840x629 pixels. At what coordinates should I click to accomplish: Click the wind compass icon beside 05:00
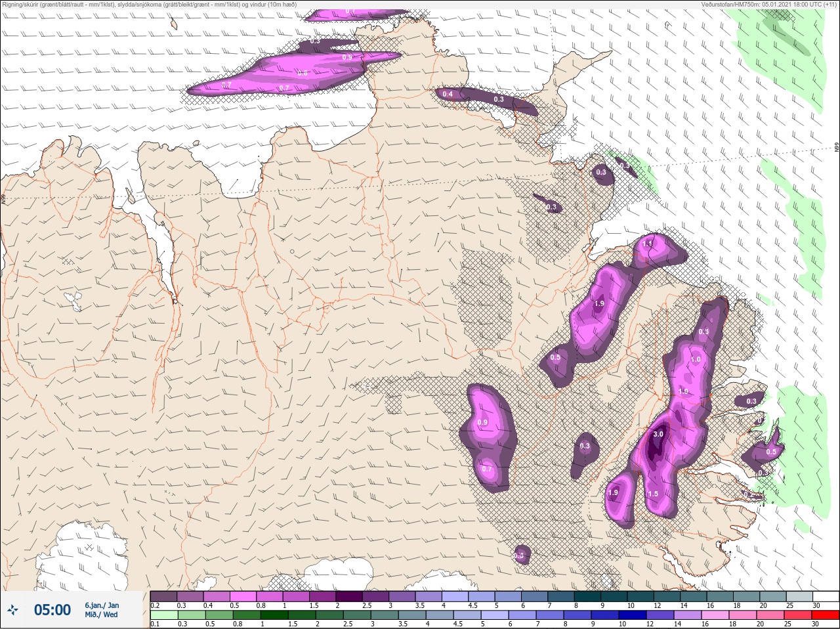(x=13, y=610)
